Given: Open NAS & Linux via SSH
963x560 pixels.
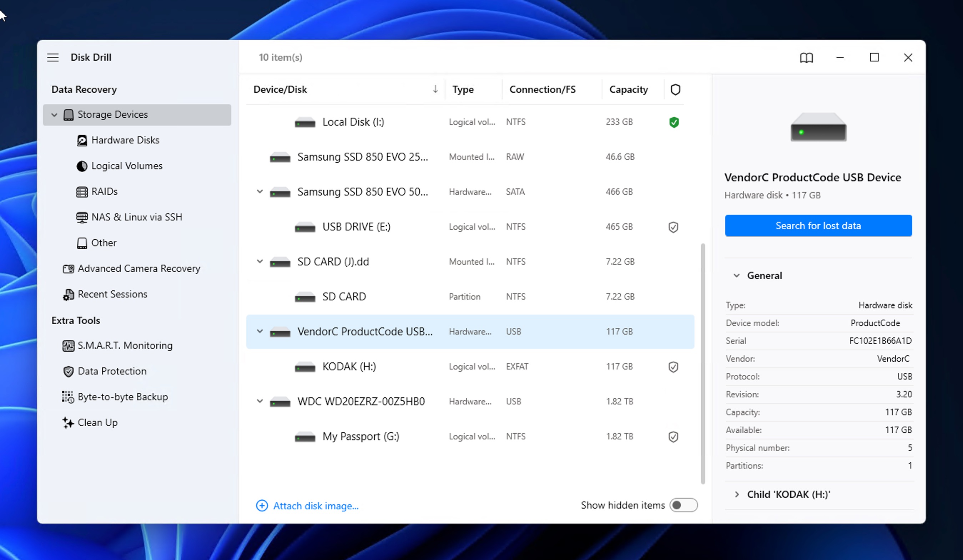Looking at the screenshot, I should coord(136,217).
